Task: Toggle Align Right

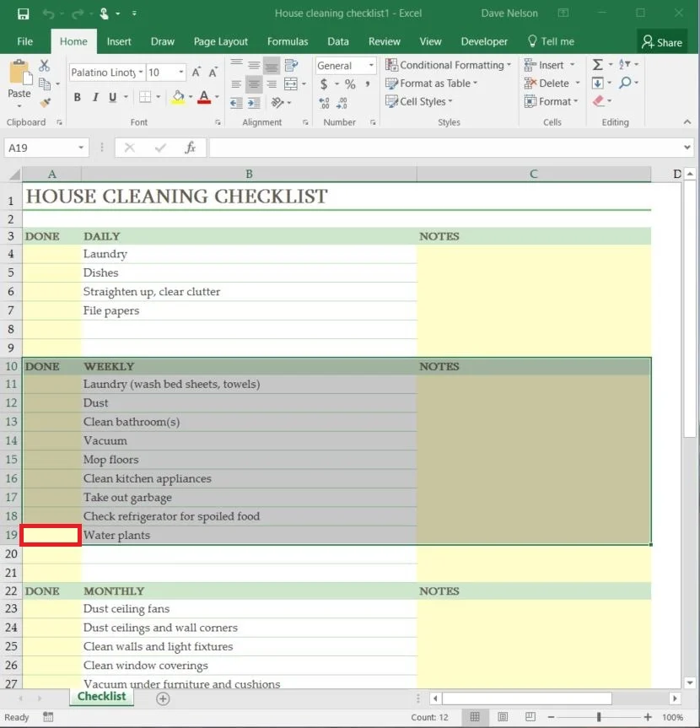Action: (x=272, y=84)
